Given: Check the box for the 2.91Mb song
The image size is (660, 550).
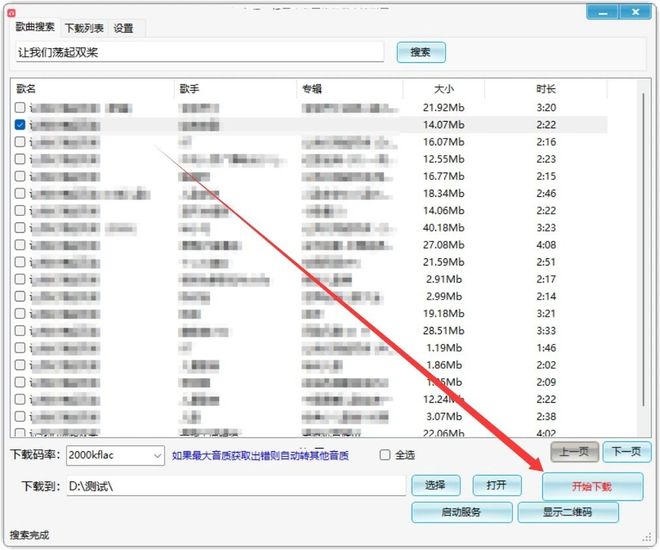Looking at the screenshot, I should 20,279.
